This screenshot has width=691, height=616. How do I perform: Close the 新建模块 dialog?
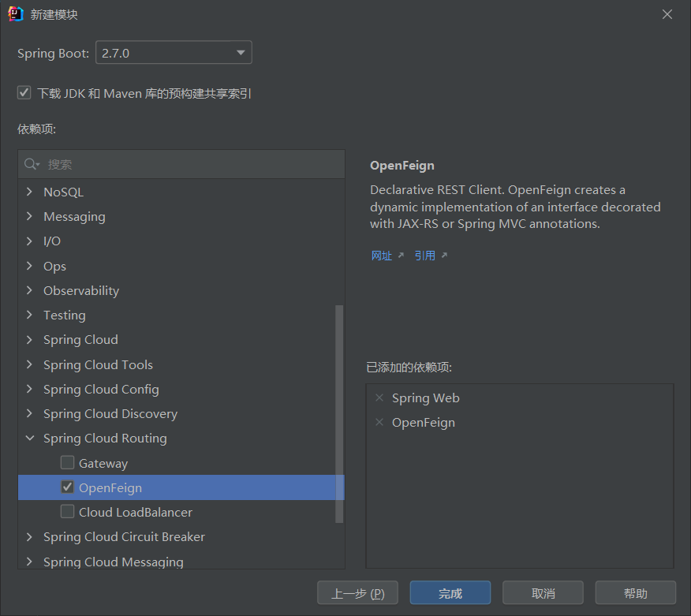(667, 14)
